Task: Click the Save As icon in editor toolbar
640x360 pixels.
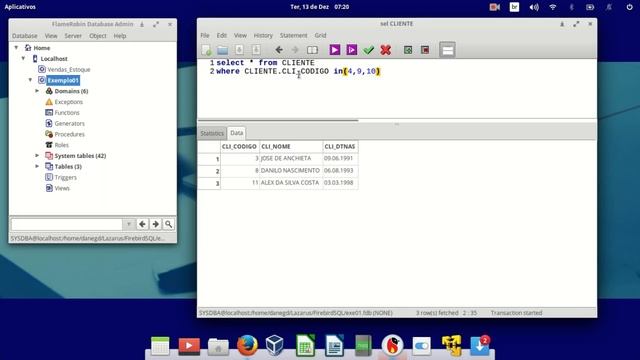Action: click(256, 50)
